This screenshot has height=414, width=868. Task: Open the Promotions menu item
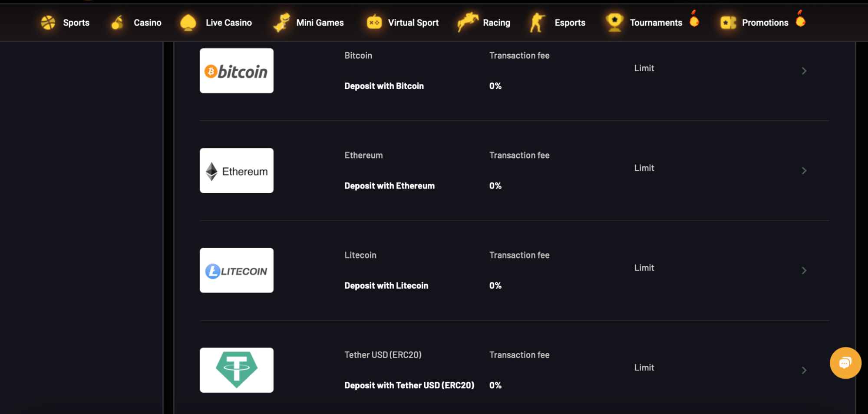765,23
